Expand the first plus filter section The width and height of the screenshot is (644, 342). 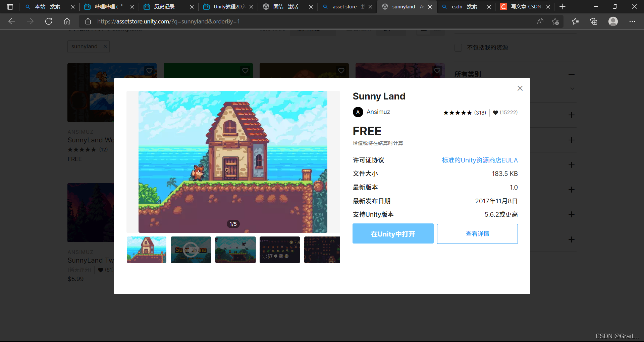(572, 115)
